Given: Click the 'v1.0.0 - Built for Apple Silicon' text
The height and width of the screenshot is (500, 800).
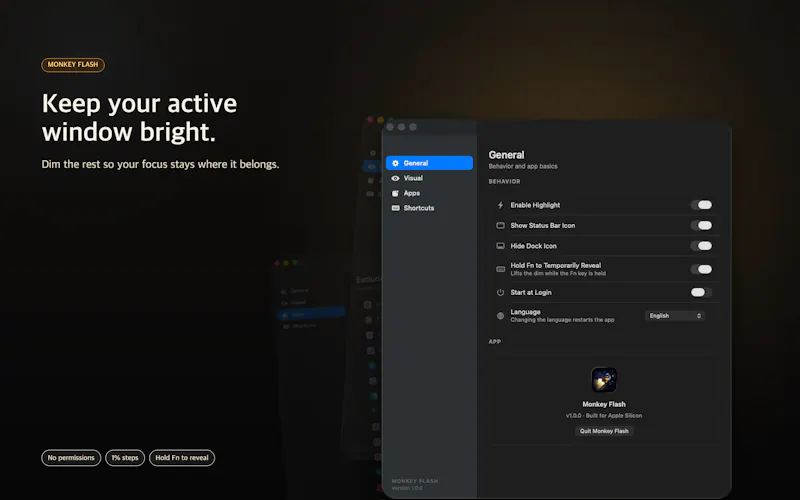Looking at the screenshot, I should tap(604, 416).
